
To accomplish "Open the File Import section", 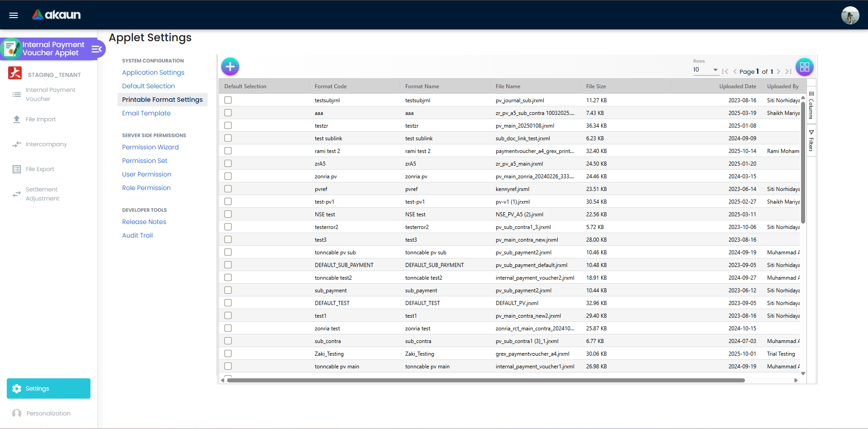I will tap(40, 119).
